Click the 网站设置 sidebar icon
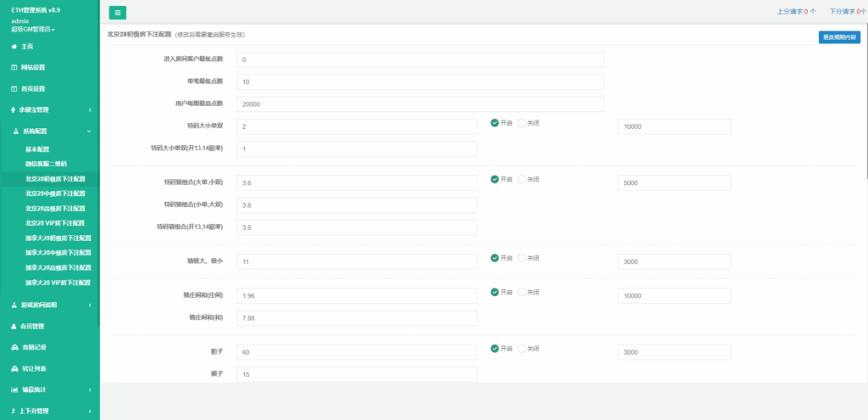Image resolution: width=868 pixels, height=420 pixels. [x=14, y=67]
